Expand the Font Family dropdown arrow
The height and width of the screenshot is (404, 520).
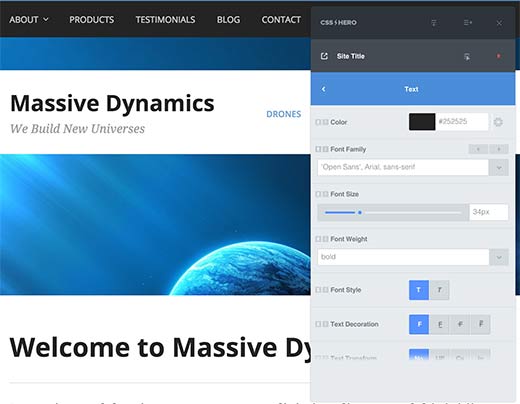499,167
